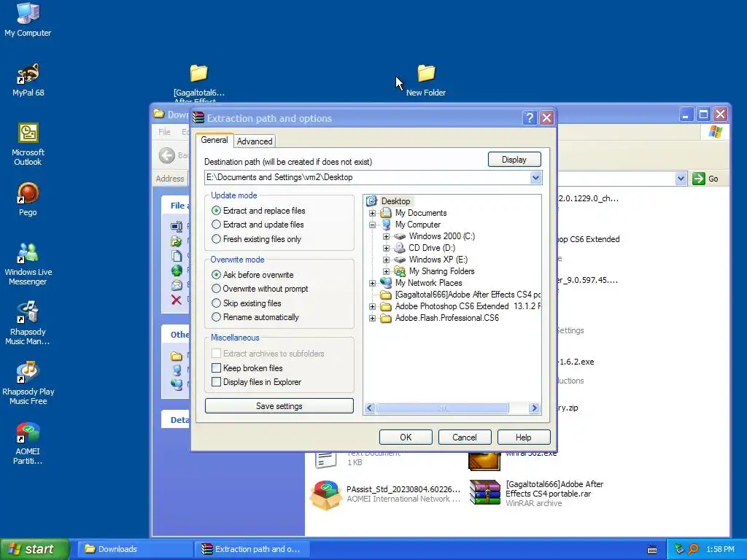
Task: Expand Windows XP (E:) tree node
Action: click(x=387, y=260)
